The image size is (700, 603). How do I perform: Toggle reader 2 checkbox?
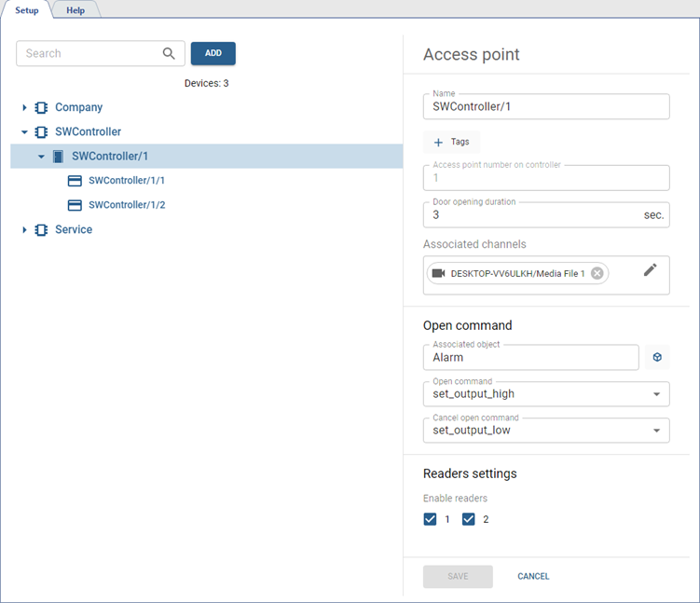pyautogui.click(x=469, y=519)
